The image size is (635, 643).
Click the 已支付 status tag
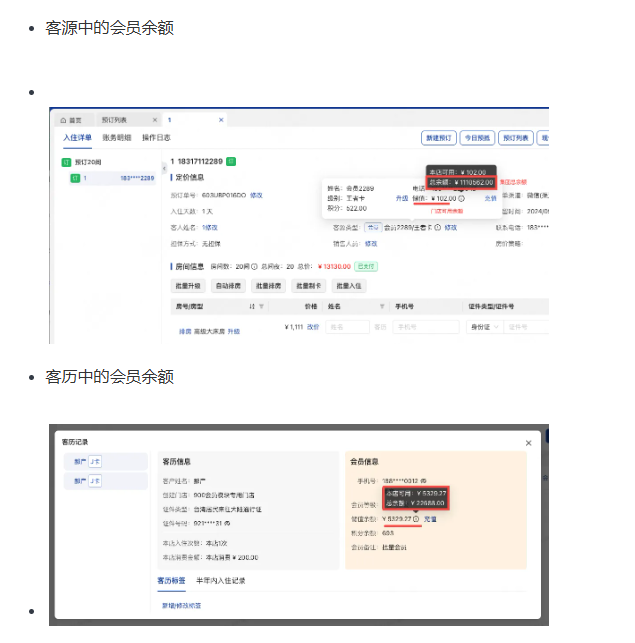click(366, 267)
